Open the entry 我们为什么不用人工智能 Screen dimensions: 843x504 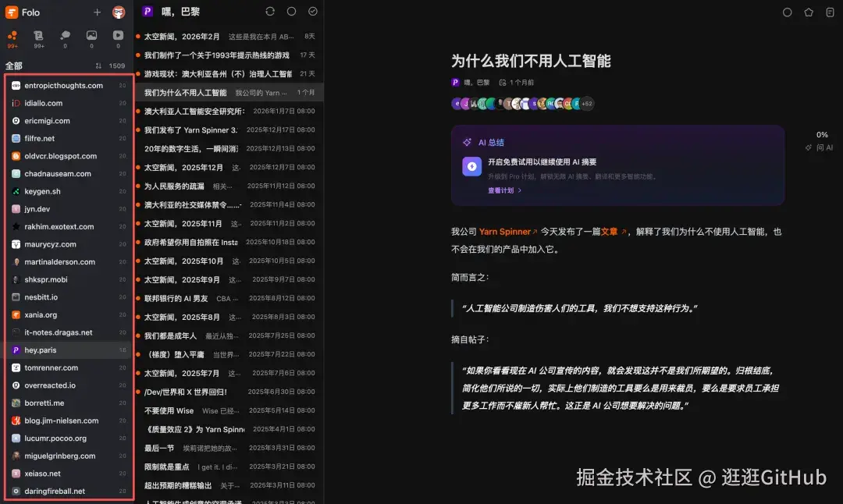pos(229,92)
